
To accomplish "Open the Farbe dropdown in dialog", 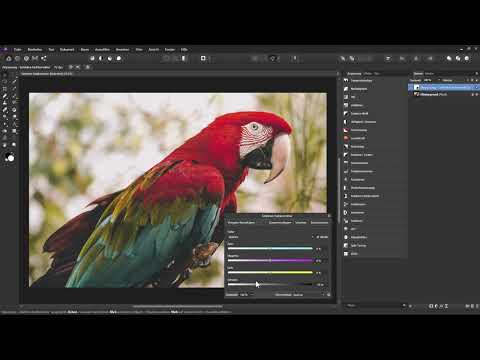I will [x=271, y=237].
